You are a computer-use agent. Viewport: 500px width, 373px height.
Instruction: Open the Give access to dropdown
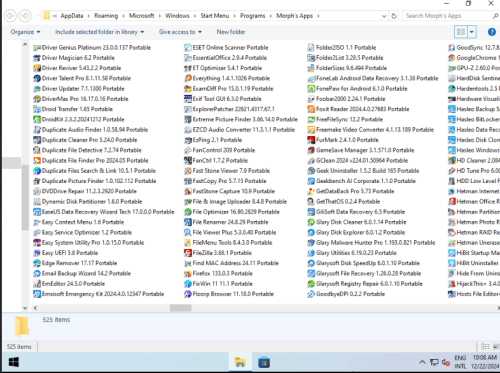(x=180, y=32)
